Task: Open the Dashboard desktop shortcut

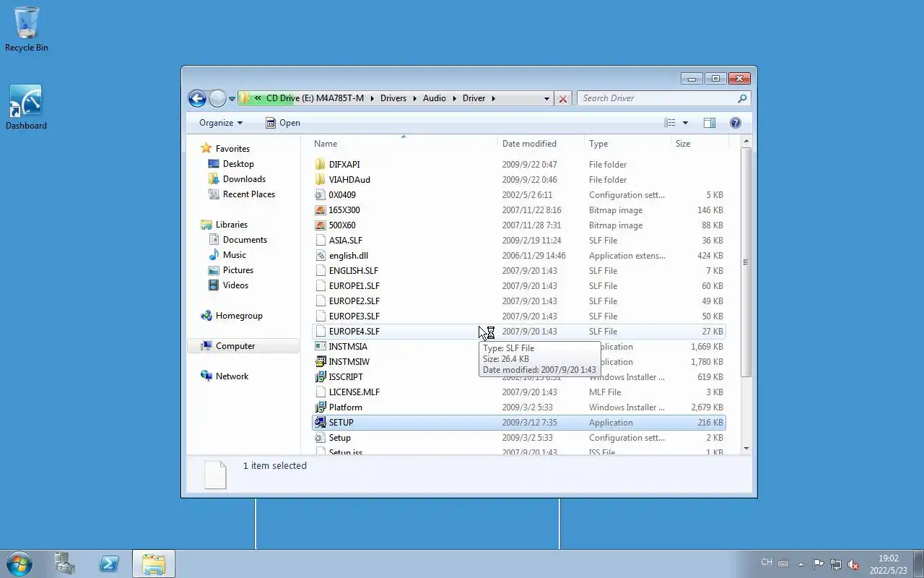Action: (26, 108)
